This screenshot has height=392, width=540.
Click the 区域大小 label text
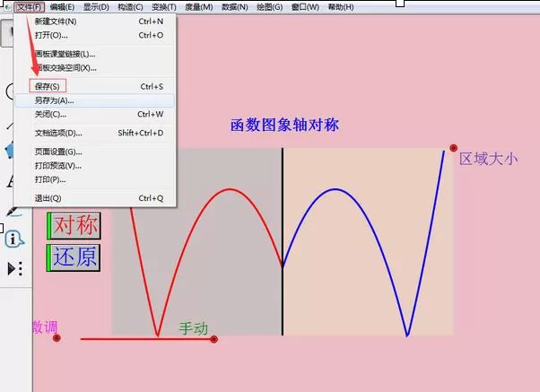point(488,159)
